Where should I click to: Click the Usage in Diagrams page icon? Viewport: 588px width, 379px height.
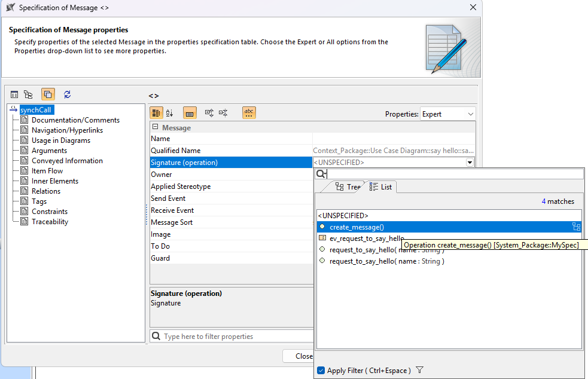coord(25,140)
